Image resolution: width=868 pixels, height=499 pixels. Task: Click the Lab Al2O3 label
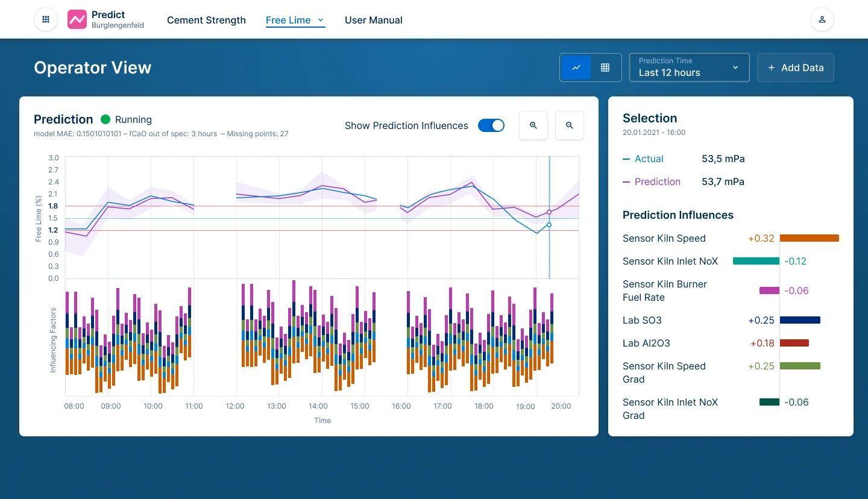point(646,344)
